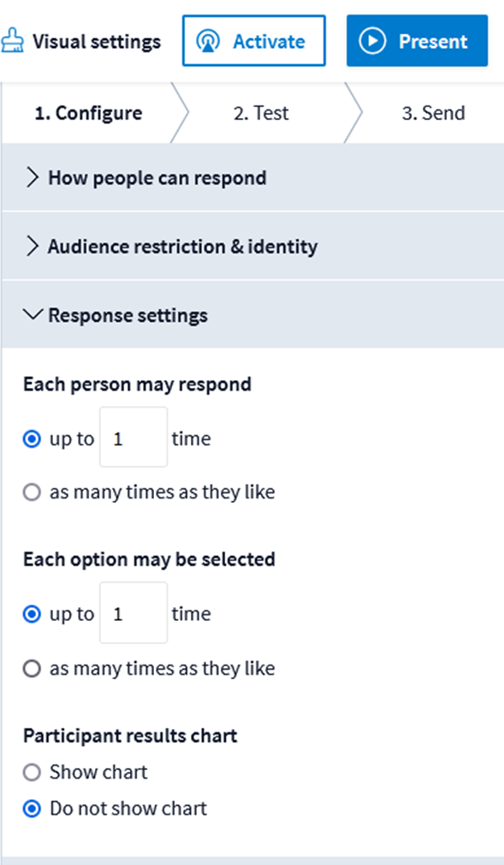Switch to the 1. Configure step
The width and height of the screenshot is (504, 865).
click(x=88, y=113)
